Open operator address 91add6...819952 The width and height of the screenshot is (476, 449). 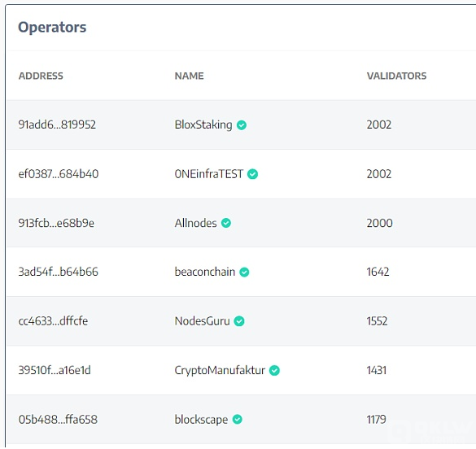[x=57, y=124]
